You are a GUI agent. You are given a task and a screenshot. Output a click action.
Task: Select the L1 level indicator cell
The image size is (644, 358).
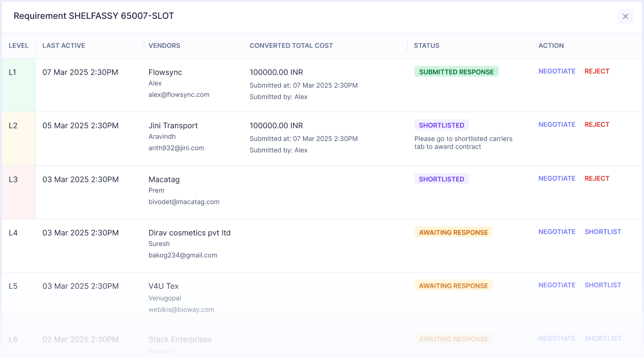tap(18, 85)
